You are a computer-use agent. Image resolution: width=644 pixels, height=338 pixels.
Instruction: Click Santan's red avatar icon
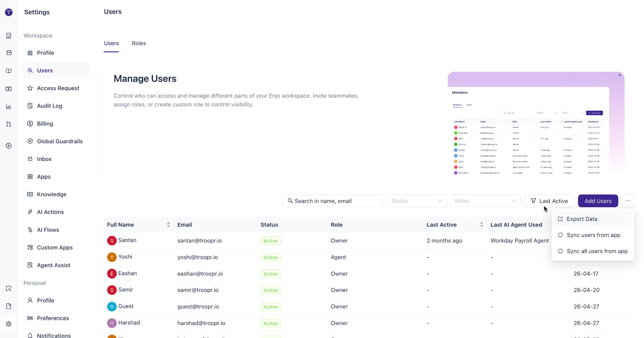tap(112, 241)
